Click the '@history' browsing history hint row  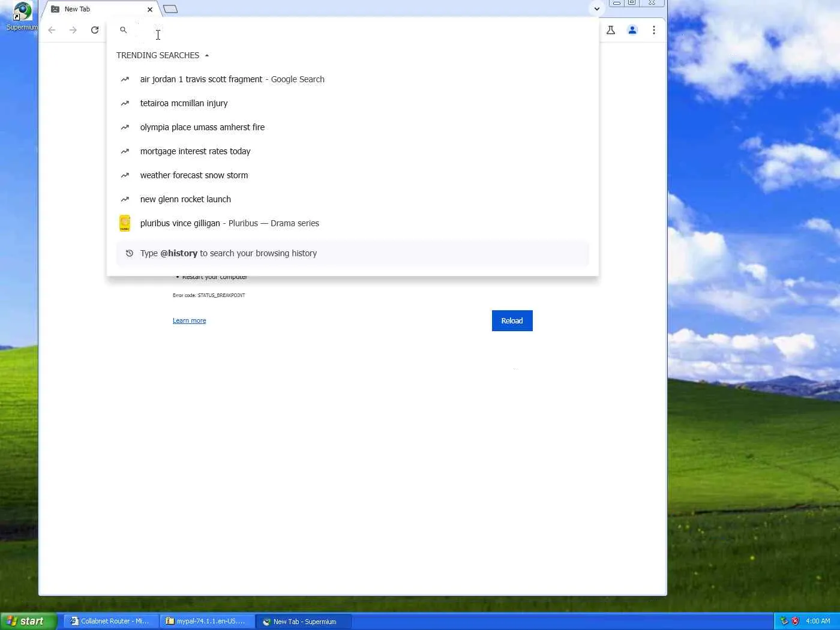tap(353, 253)
